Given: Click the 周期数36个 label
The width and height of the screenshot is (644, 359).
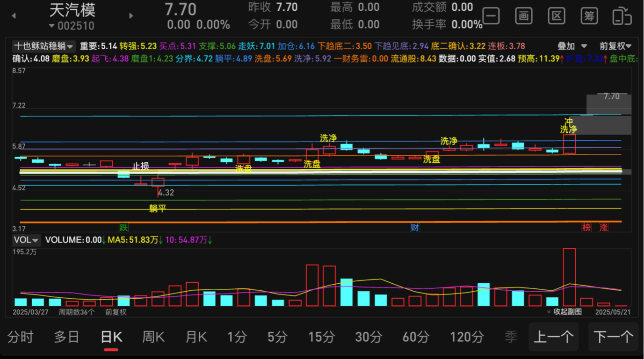Looking at the screenshot, I should [76, 312].
